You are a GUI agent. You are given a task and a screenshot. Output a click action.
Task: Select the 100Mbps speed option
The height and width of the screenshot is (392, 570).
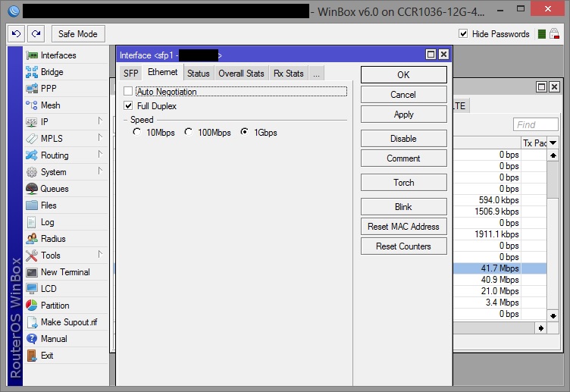[188, 132]
